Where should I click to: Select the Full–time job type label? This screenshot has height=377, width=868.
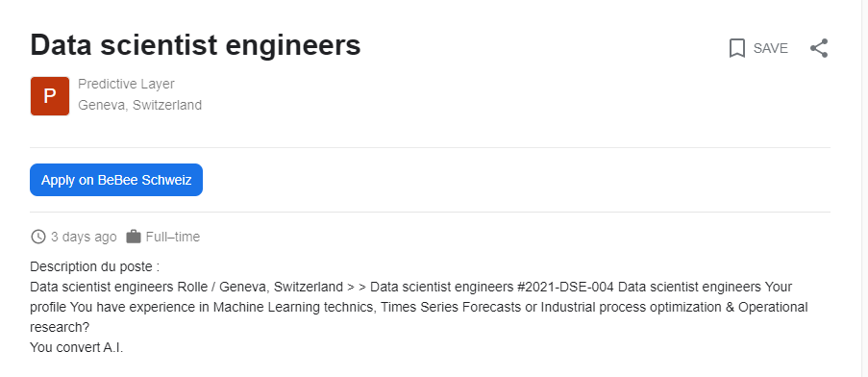[x=173, y=237]
